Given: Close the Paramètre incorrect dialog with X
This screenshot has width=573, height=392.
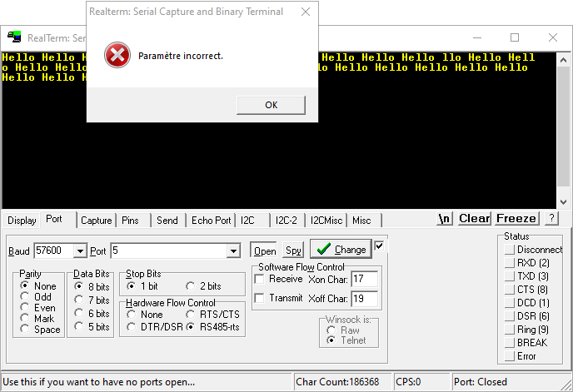Looking at the screenshot, I should tap(306, 12).
